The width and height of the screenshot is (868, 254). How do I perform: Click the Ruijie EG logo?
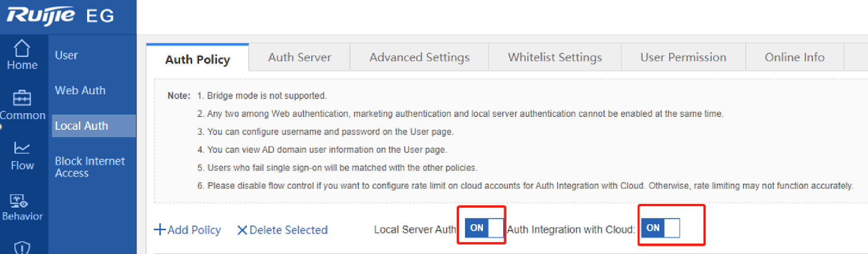[x=60, y=16]
